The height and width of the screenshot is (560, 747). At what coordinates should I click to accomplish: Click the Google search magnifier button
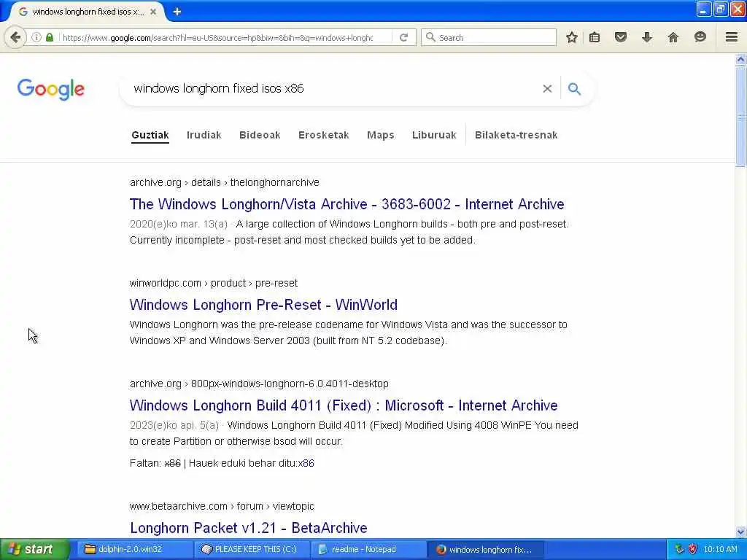[574, 88]
